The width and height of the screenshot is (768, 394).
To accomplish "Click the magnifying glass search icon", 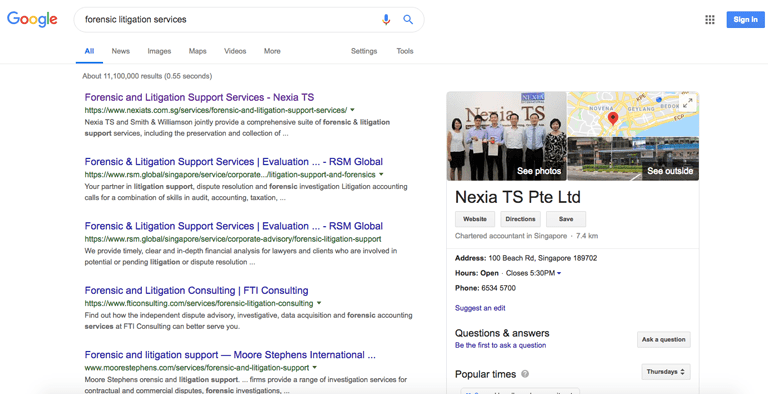I will (x=408, y=20).
